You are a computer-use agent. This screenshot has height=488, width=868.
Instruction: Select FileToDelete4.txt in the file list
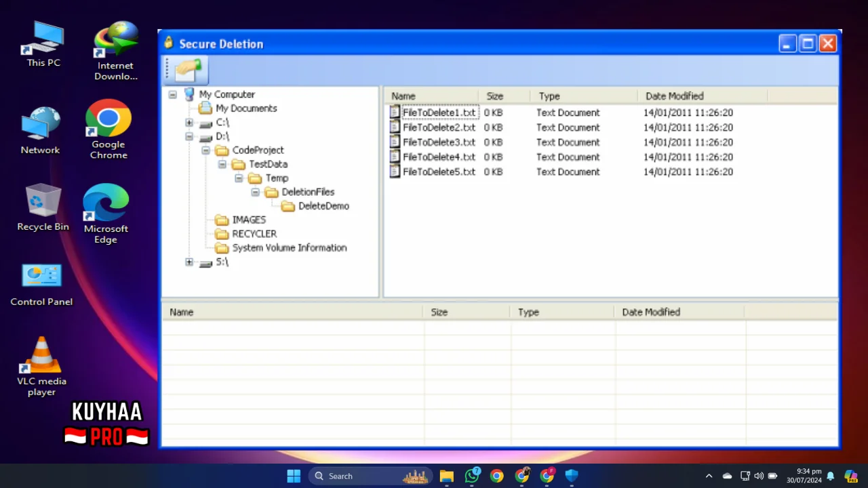click(439, 157)
